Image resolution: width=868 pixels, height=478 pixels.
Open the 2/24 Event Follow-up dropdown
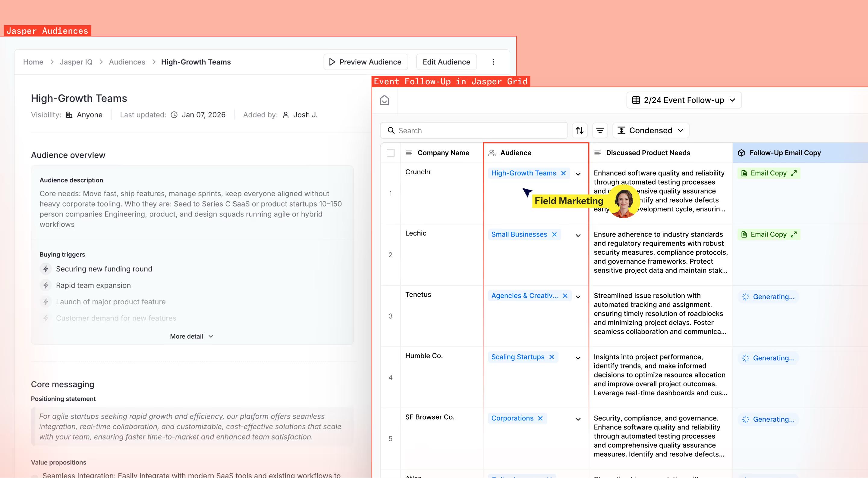point(684,100)
